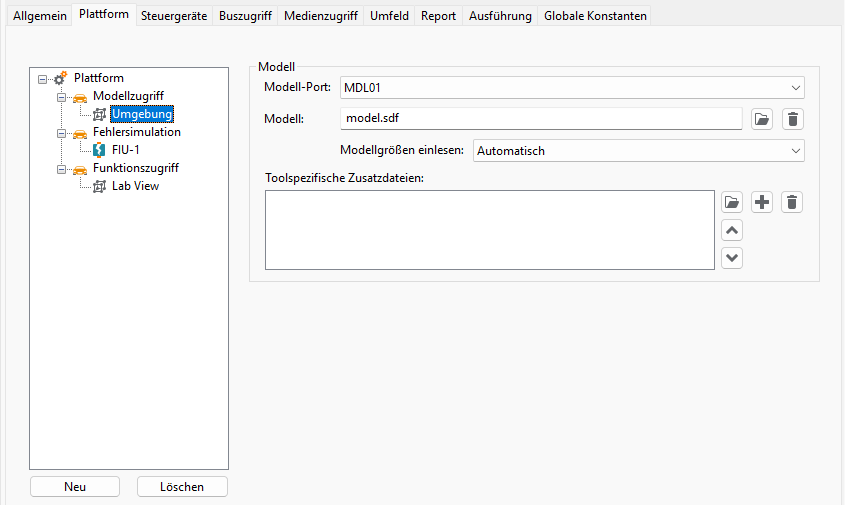Image resolution: width=845 pixels, height=505 pixels.
Task: Collapse the Plattform root node
Action: pyautogui.click(x=42, y=79)
